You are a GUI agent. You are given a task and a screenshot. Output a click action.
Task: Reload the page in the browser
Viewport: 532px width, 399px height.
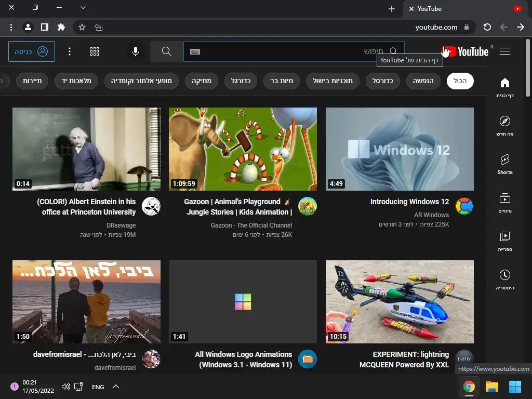click(x=487, y=27)
